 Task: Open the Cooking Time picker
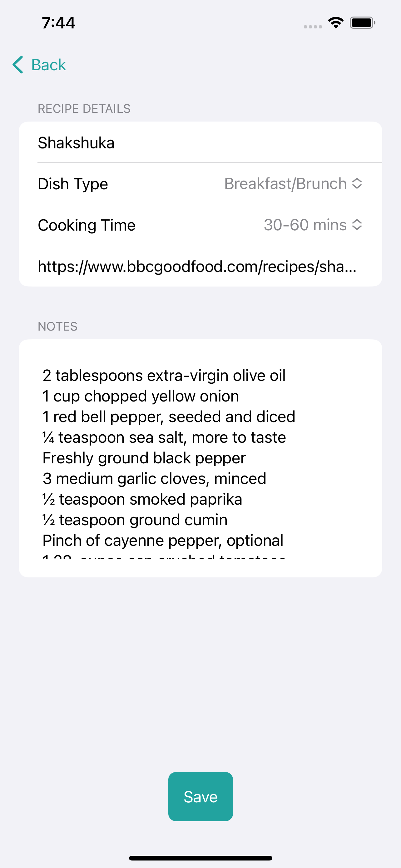click(200, 225)
